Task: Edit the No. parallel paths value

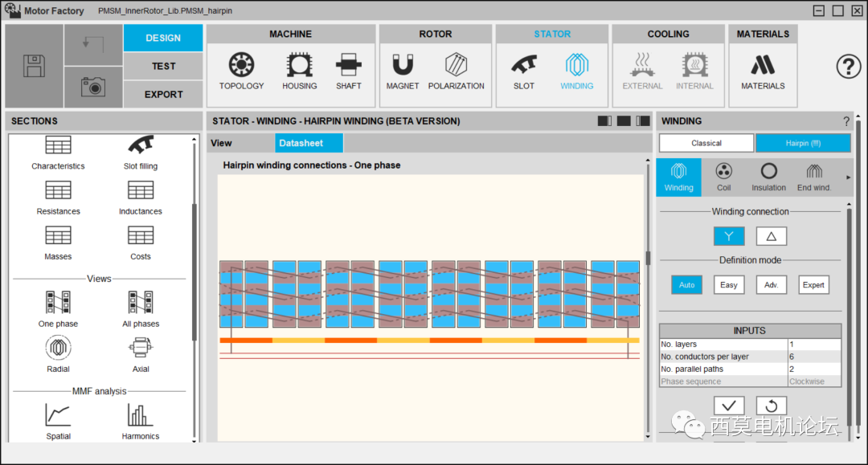Action: click(813, 369)
